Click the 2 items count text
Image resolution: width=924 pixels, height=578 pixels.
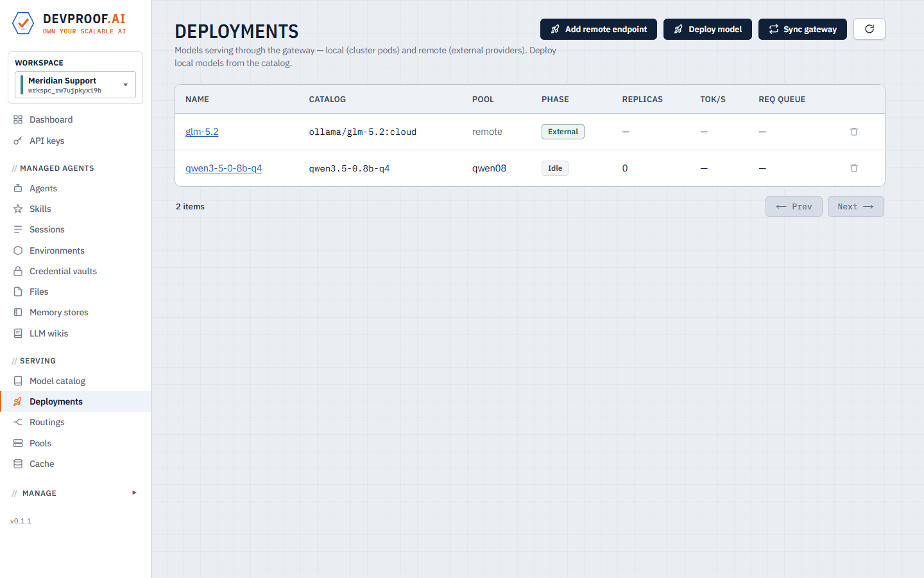coord(191,207)
